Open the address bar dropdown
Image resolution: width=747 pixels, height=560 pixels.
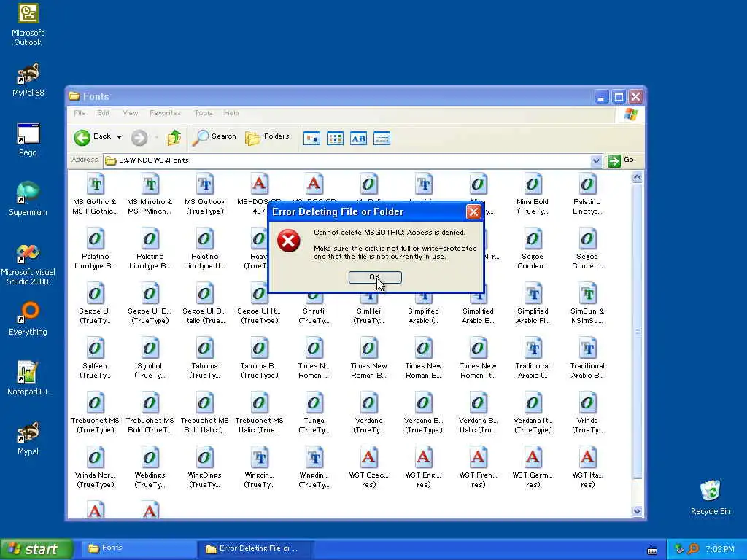[595, 160]
